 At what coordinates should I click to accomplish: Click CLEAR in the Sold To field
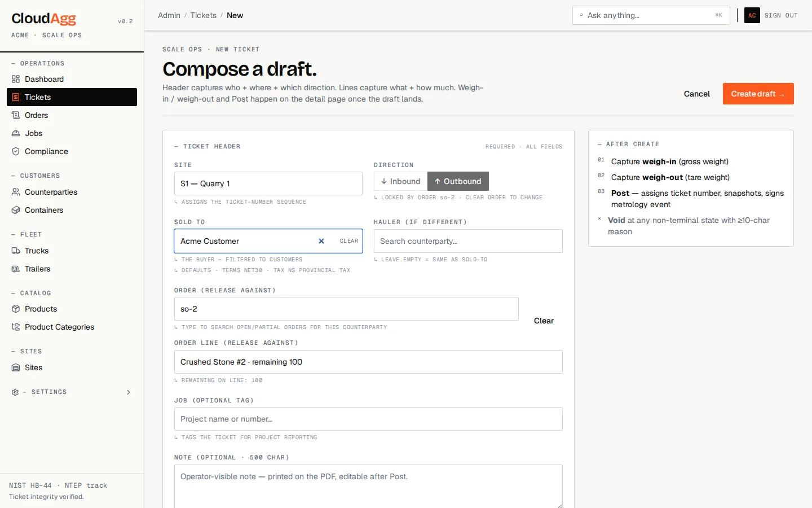click(349, 241)
